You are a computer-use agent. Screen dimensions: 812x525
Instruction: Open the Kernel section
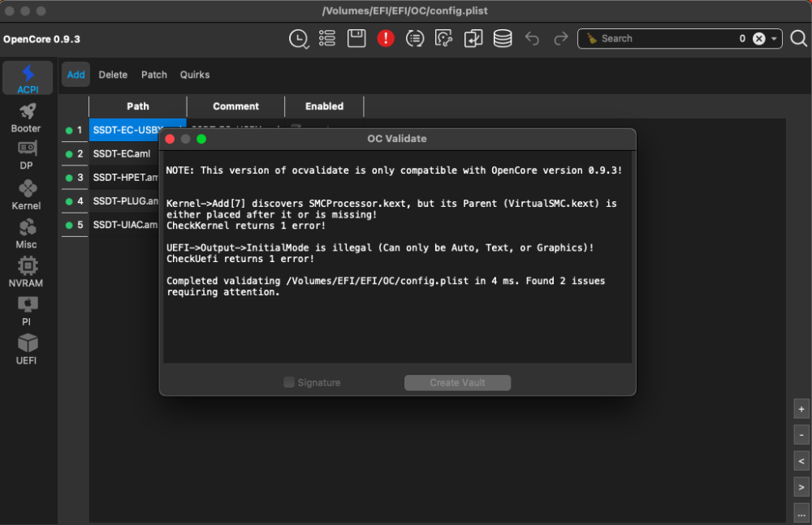pyautogui.click(x=26, y=196)
